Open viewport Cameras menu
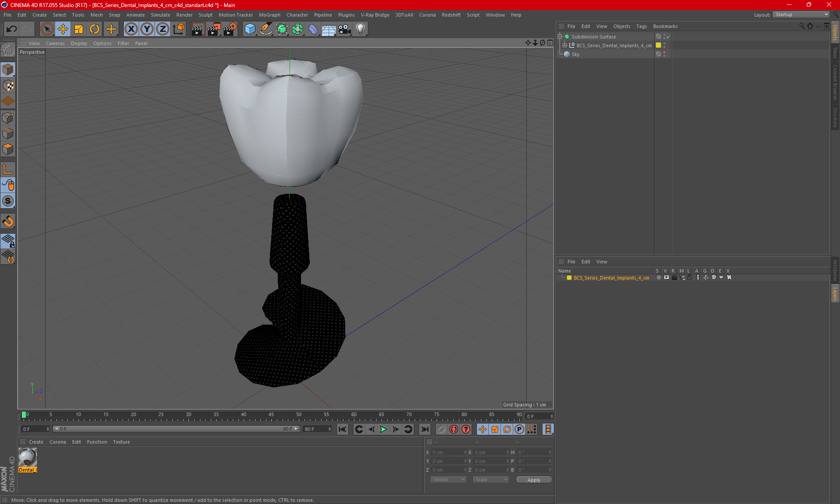The height and width of the screenshot is (504, 840). (55, 43)
